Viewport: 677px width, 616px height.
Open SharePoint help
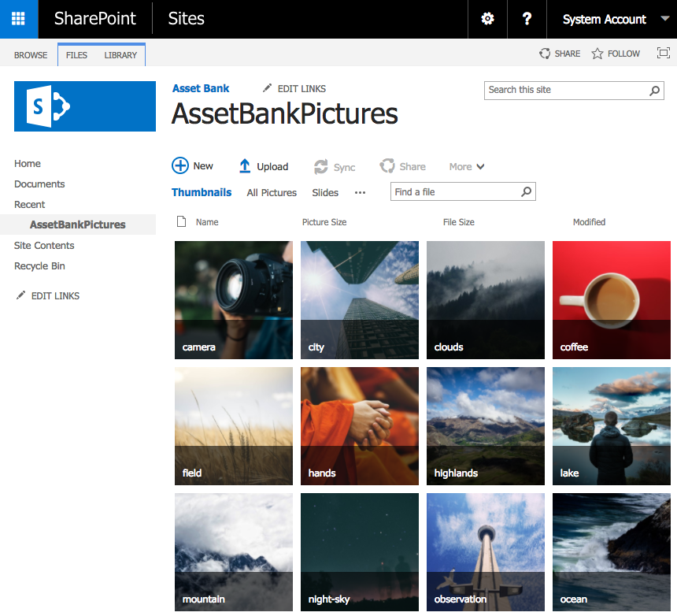point(527,19)
